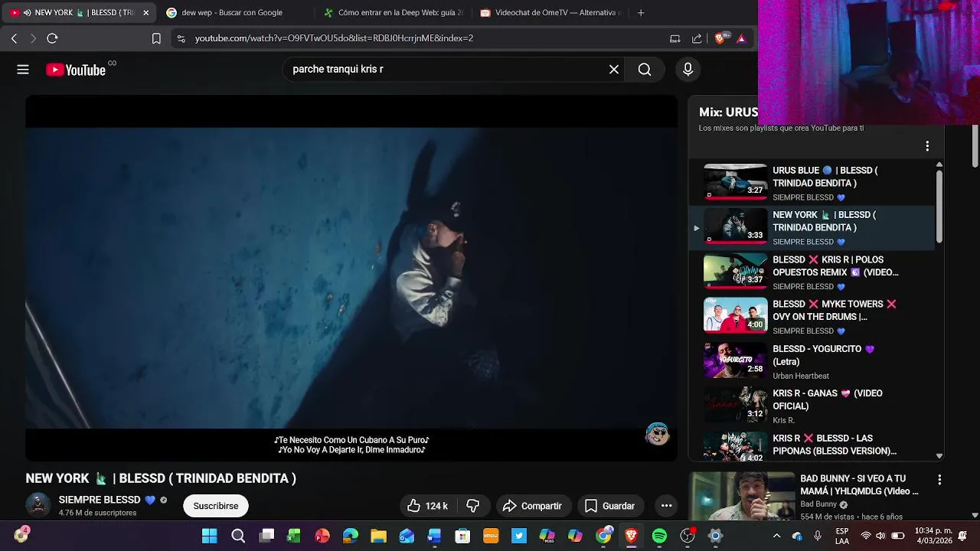980x551 pixels.
Task: Open the picture-in-picture media icon in address bar
Action: [675, 38]
